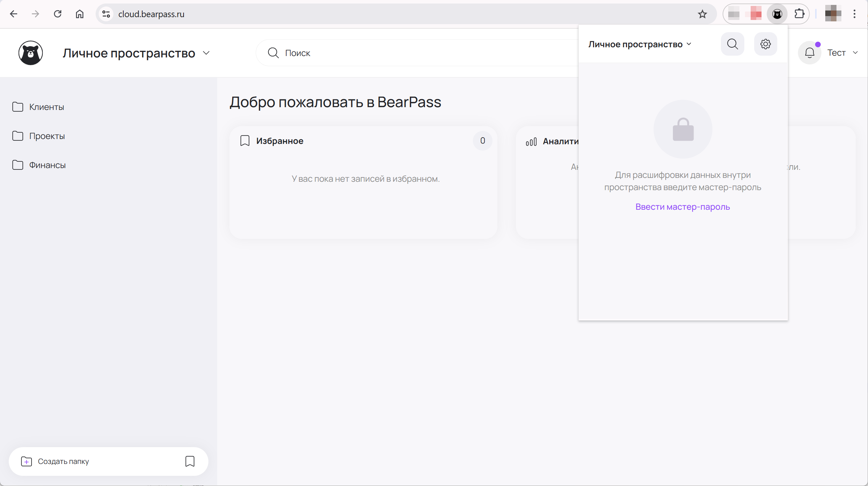Open extension settings gear icon
Image resolution: width=868 pixels, height=486 pixels.
(x=765, y=44)
